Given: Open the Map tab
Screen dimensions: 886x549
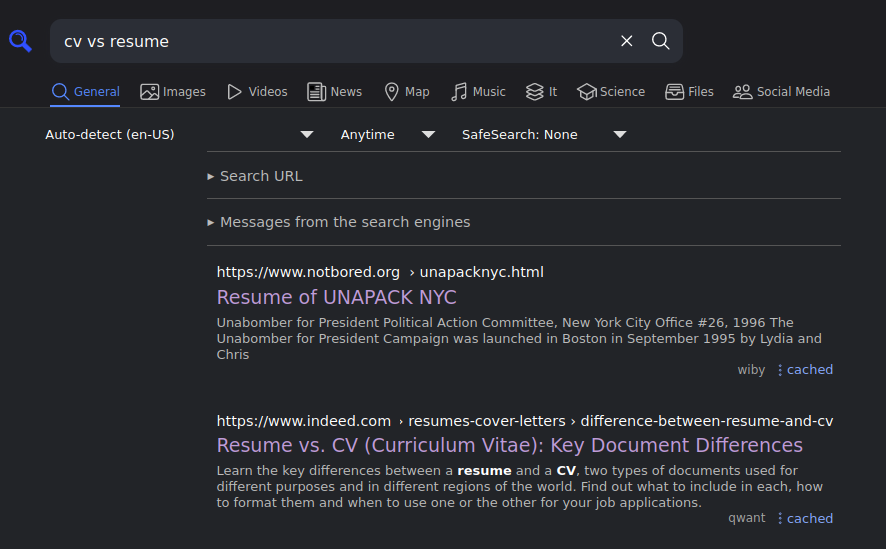Looking at the screenshot, I should pos(407,92).
